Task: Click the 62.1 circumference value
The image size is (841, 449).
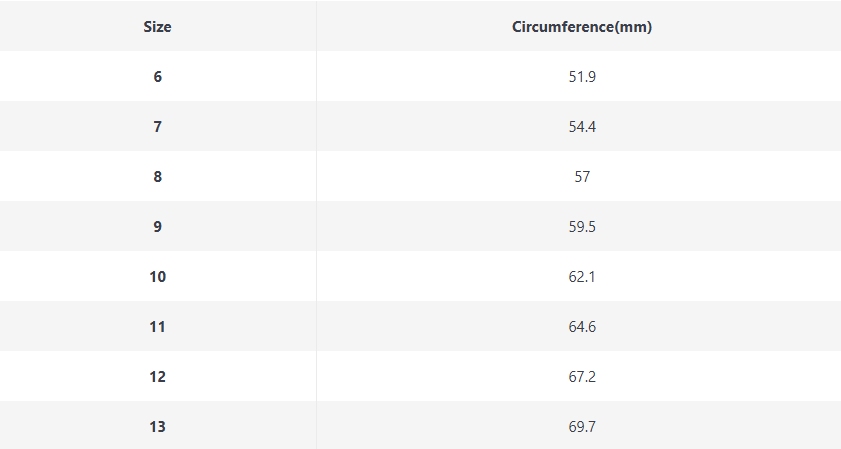Action: pos(581,277)
